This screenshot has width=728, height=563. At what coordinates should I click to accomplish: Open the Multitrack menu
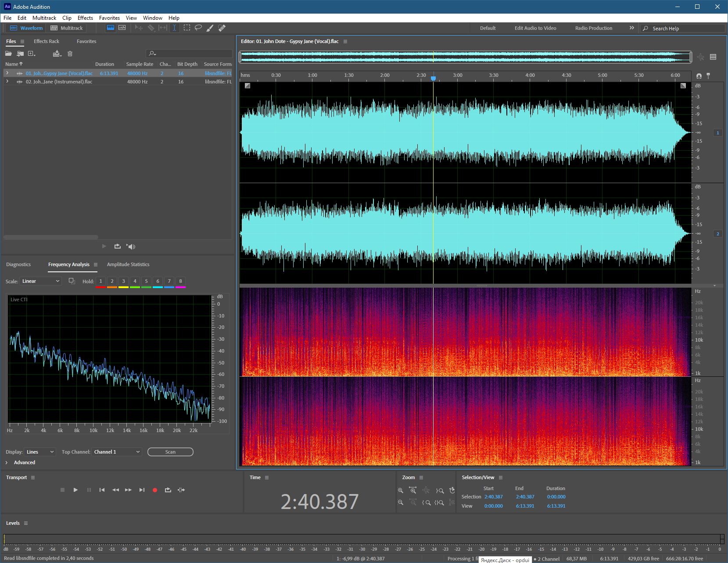(44, 18)
